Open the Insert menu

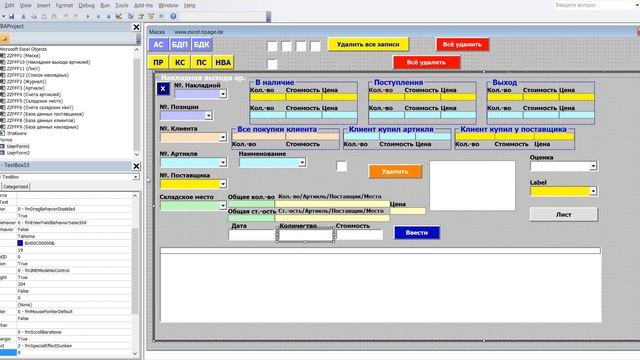point(44,5)
